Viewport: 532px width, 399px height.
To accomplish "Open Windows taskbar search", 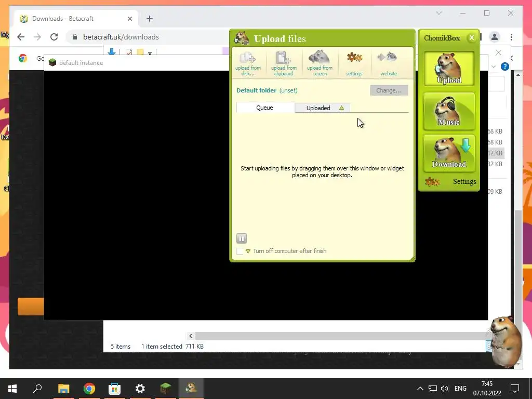I will point(37,389).
